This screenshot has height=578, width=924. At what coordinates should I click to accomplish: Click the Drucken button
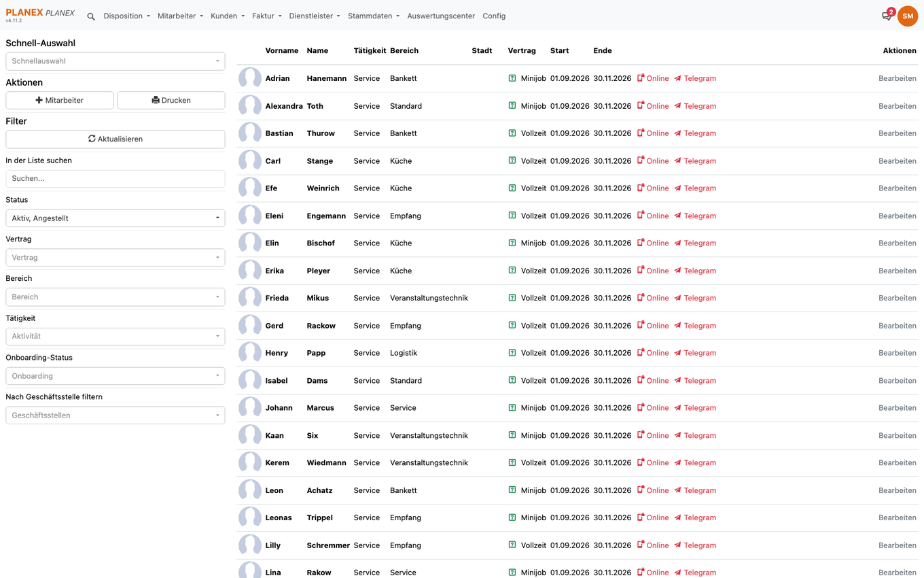(171, 100)
